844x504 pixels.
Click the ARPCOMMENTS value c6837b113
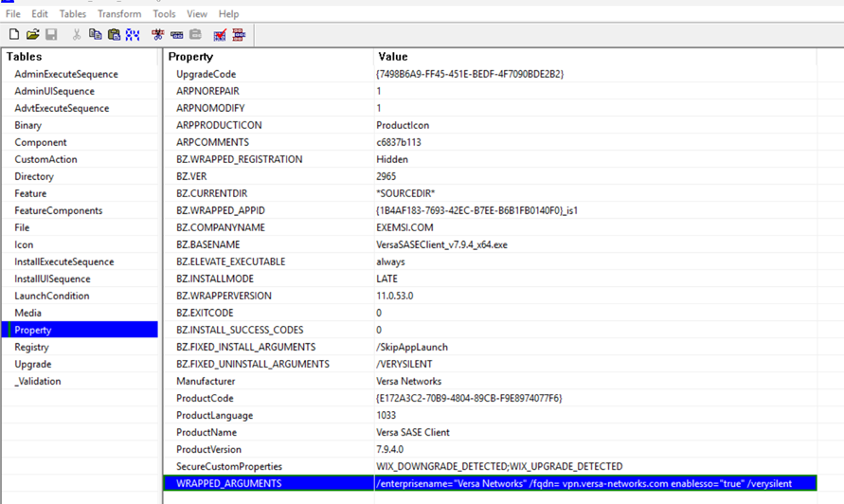tap(399, 142)
